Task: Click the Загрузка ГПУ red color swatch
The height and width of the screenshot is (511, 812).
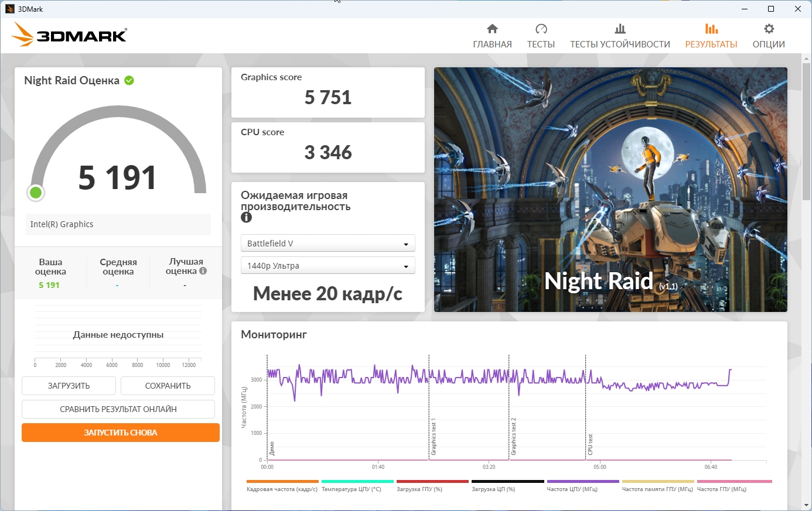Action: (432, 482)
